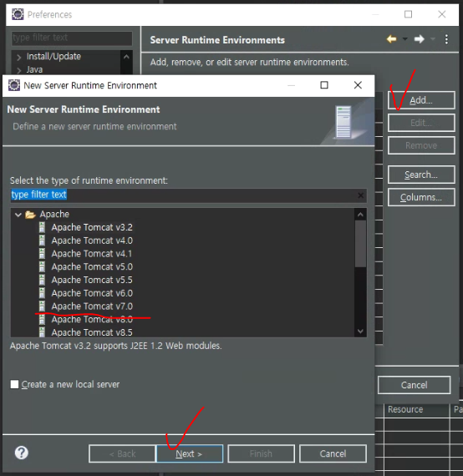Click the Back wizard button
Viewport: 463px width, 476px height.
tap(122, 453)
